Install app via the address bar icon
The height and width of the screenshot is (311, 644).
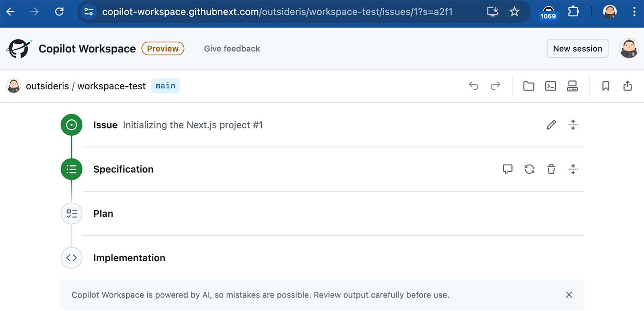point(492,12)
